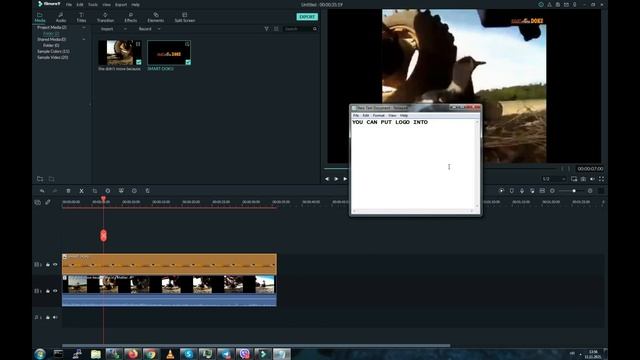Toggle checkmark on first media clip thumbnail
Image resolution: width=640 pixels, height=360 pixels.
click(x=139, y=62)
